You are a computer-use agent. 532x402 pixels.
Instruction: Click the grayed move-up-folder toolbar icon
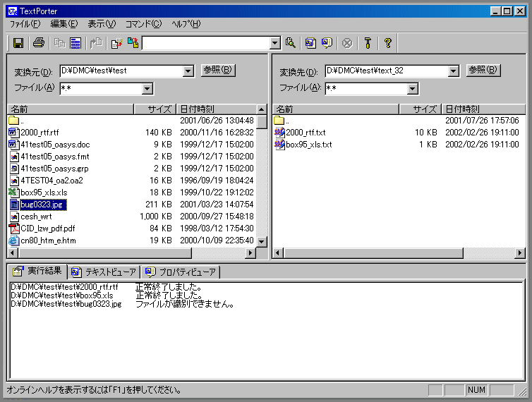click(96, 43)
